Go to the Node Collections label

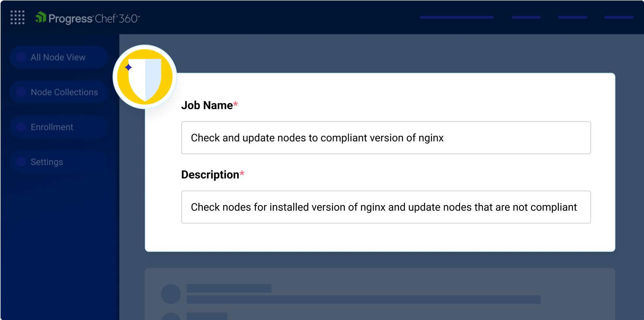64,92
